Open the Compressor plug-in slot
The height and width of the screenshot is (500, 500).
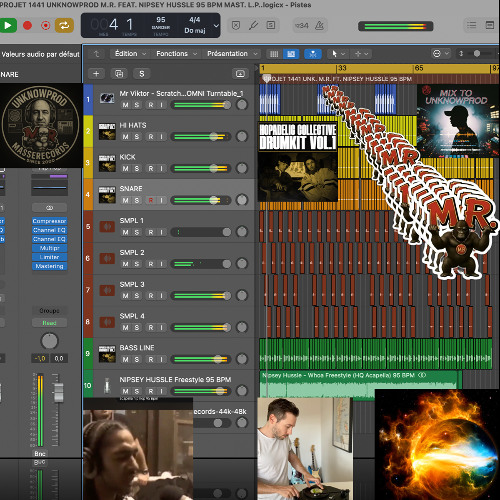(49, 221)
